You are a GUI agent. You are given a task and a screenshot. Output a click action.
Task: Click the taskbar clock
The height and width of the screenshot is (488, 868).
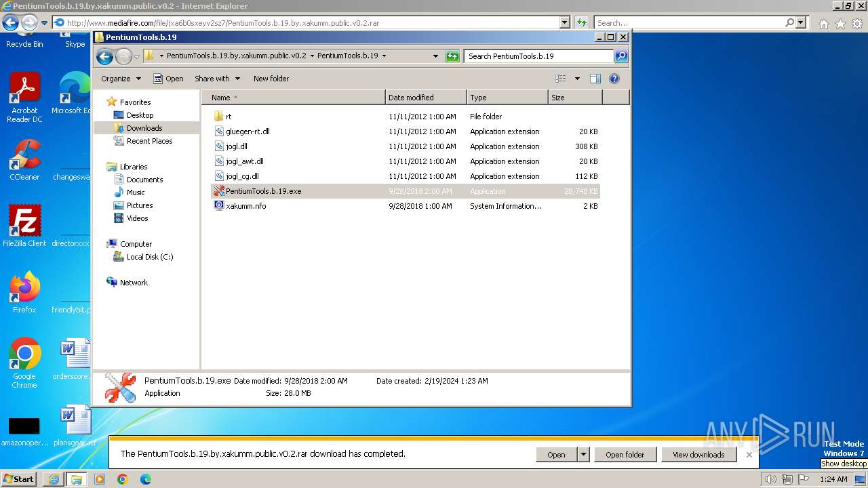833,479
